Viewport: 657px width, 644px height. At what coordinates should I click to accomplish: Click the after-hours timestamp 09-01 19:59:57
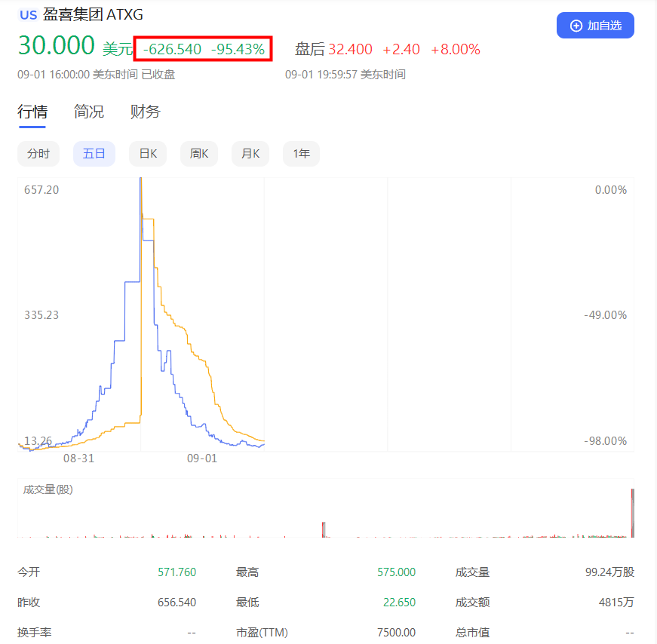point(321,75)
